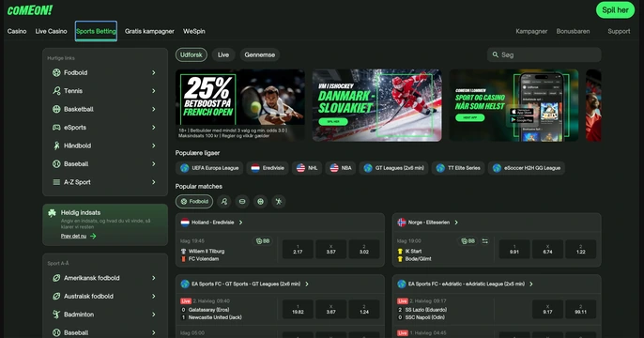Expand the Tennis quick link chevron
The image size is (644, 338).
[x=154, y=91]
